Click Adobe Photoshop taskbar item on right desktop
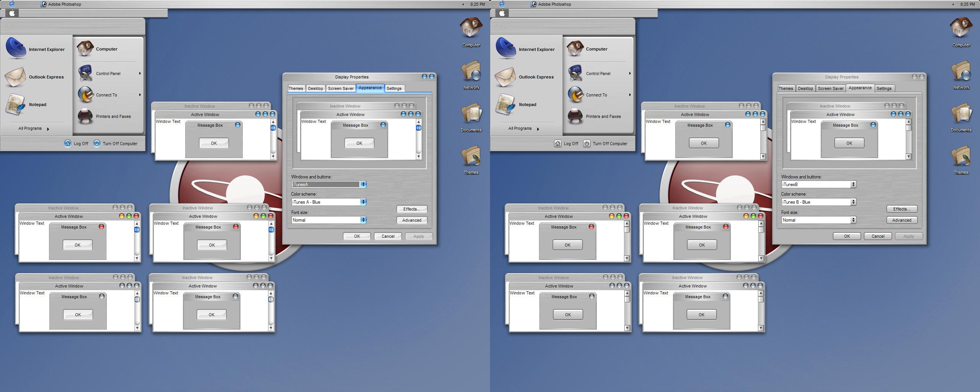 [x=550, y=4]
